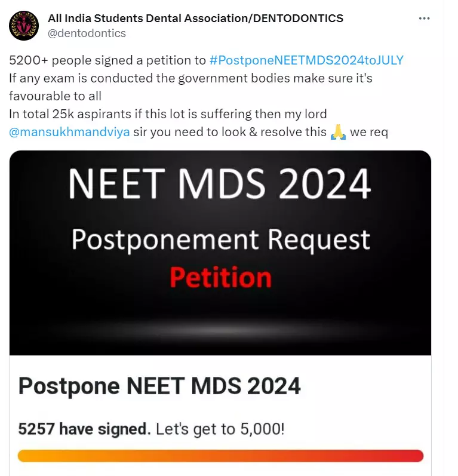
Task: Select the red "Petition" word in the banner
Action: [x=220, y=277]
